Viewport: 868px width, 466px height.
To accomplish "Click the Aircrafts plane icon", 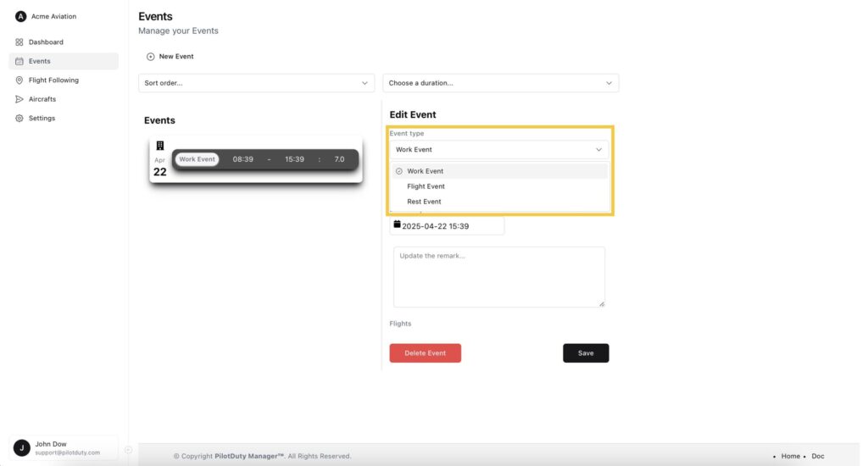I will [x=19, y=99].
